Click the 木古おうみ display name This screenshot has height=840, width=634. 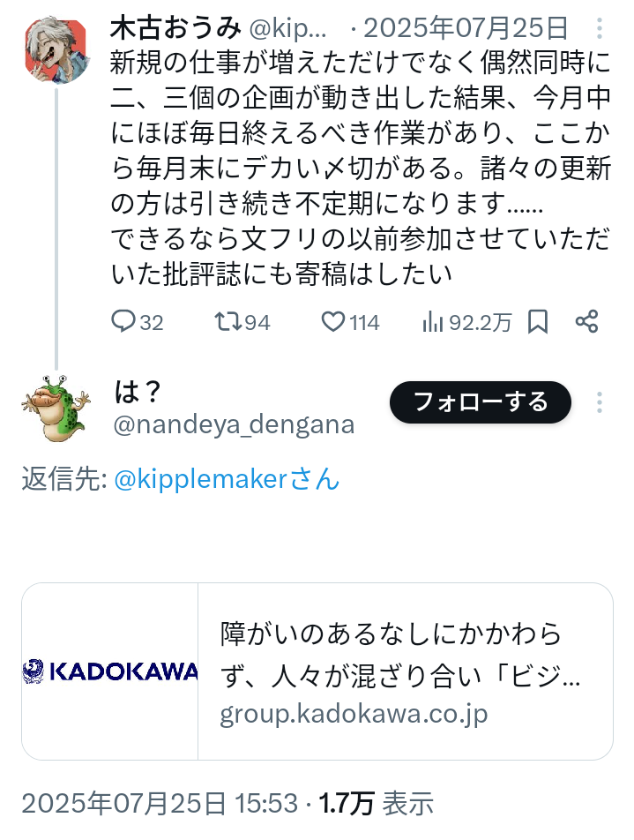coord(175,28)
